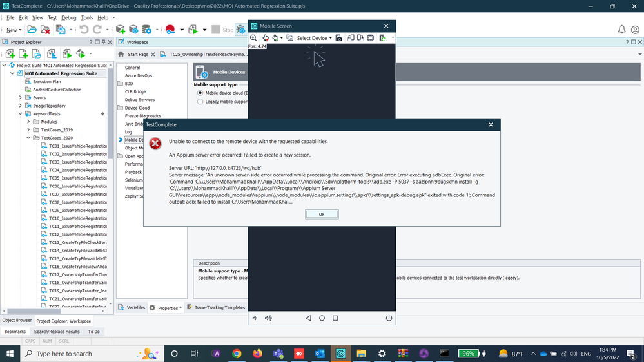Open the Edit menu
This screenshot has height=362, width=644.
(x=23, y=17)
